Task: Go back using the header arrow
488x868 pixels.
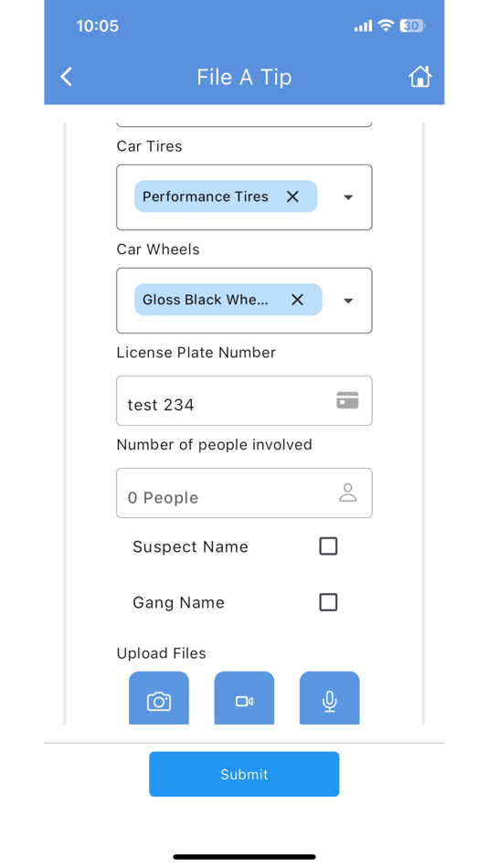Action: tap(67, 77)
